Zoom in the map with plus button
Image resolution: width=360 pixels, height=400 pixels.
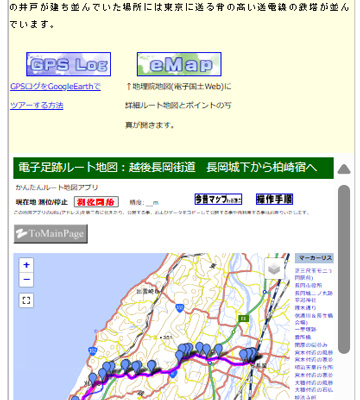pos(26,265)
